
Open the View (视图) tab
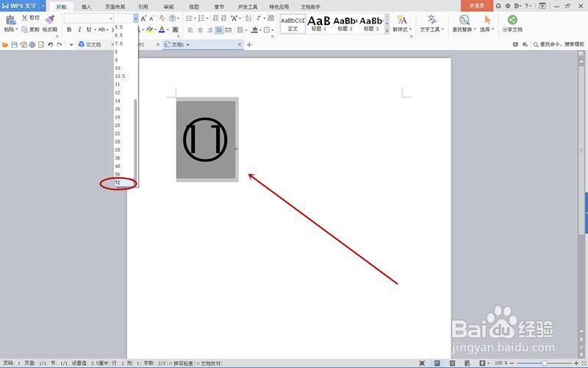194,7
